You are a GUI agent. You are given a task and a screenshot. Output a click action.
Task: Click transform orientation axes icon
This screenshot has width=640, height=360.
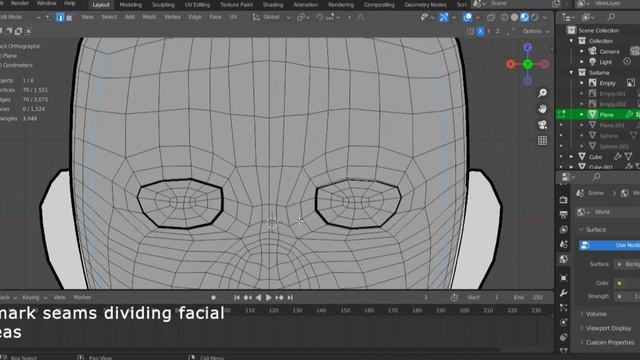pyautogui.click(x=256, y=17)
